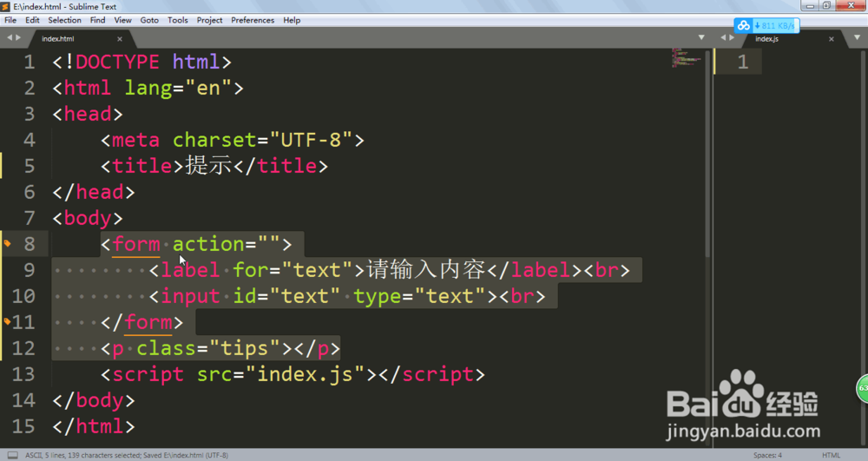
Task: Close the index.js tab
Action: pos(831,39)
